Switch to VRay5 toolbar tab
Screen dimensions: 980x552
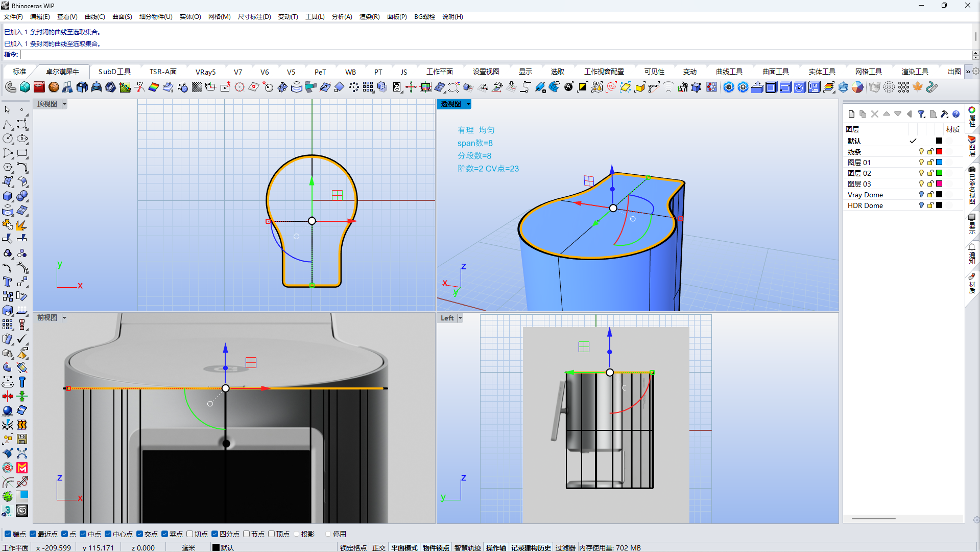205,72
